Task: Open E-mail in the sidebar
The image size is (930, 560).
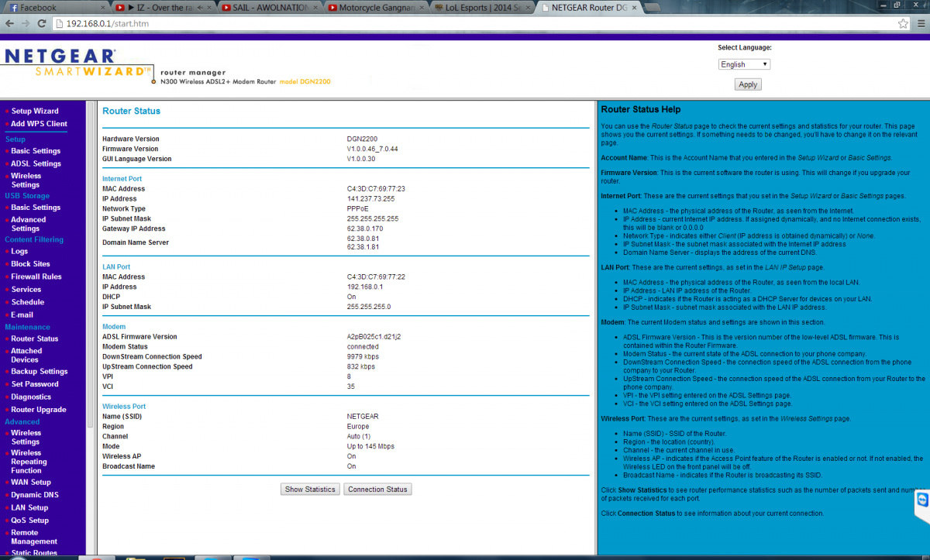Action: coord(22,315)
